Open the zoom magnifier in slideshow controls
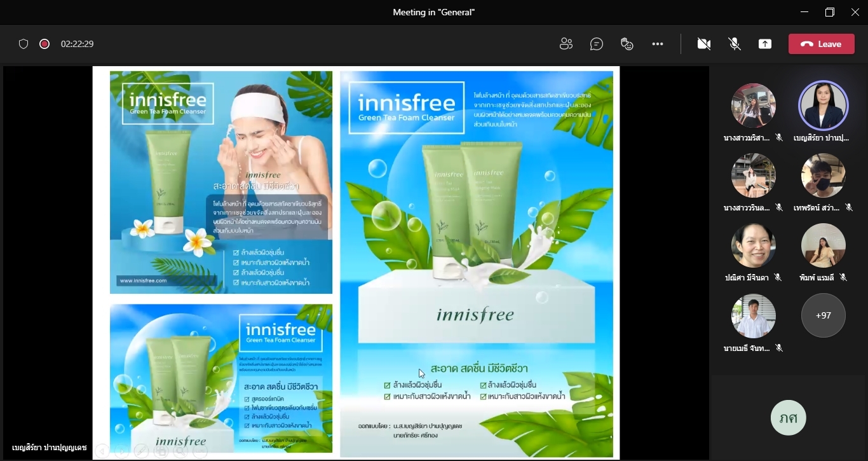This screenshot has height=461, width=868. pyautogui.click(x=180, y=451)
